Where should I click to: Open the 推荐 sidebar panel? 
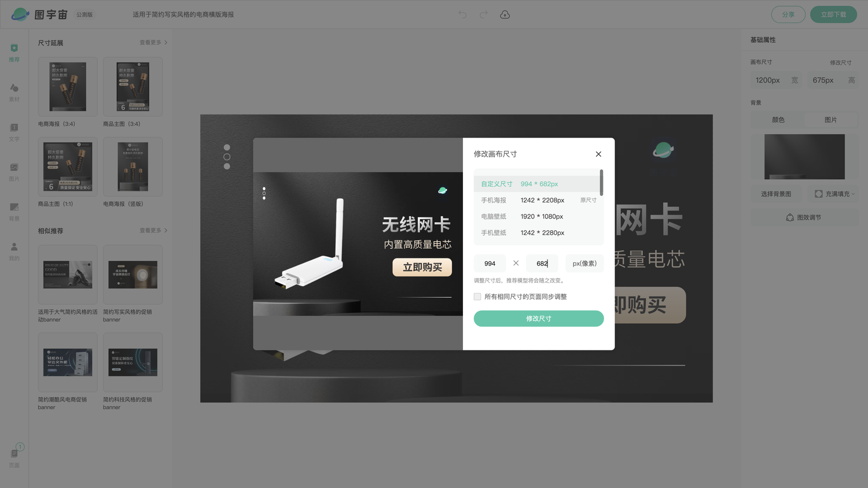[14, 53]
